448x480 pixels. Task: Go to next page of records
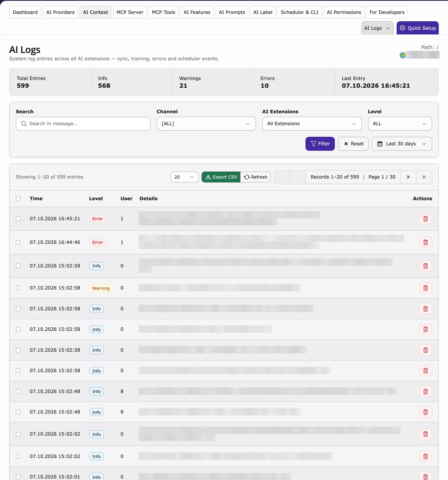tap(408, 177)
